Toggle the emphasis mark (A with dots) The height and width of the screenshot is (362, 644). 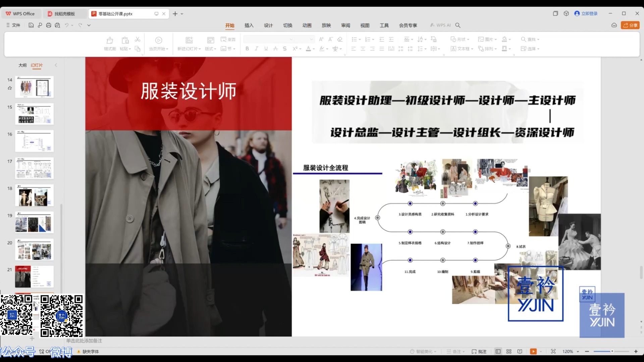(275, 49)
